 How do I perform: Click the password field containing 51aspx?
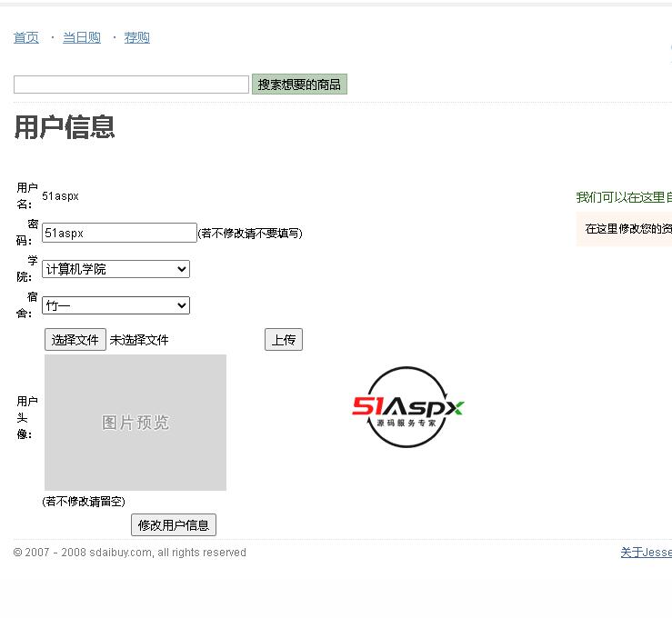click(x=119, y=233)
